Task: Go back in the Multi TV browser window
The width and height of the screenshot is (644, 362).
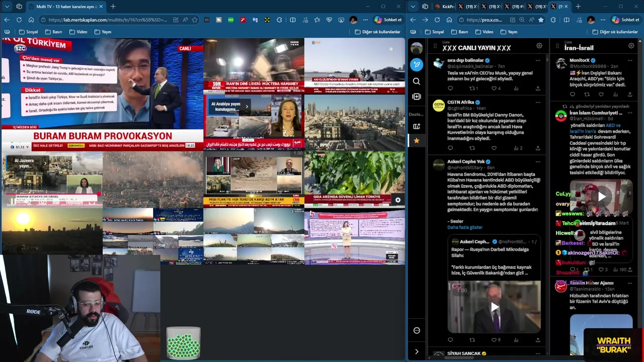Action: [7, 20]
